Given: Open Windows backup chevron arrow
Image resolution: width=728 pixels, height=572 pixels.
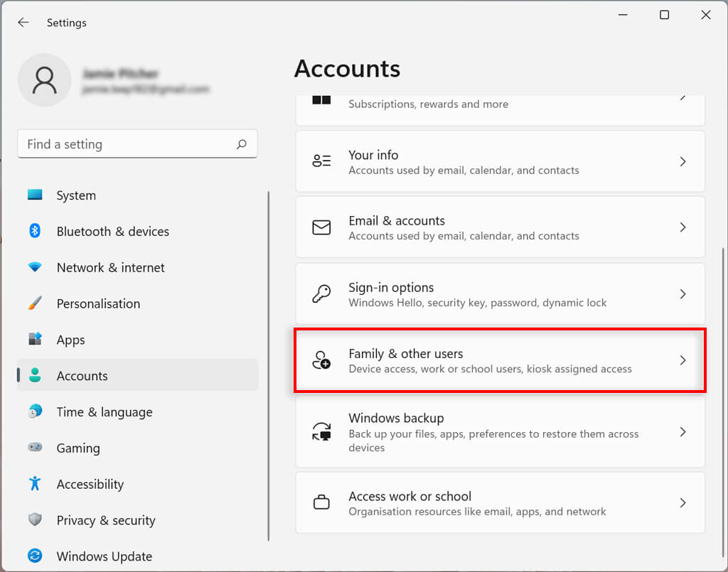Looking at the screenshot, I should coord(682,432).
